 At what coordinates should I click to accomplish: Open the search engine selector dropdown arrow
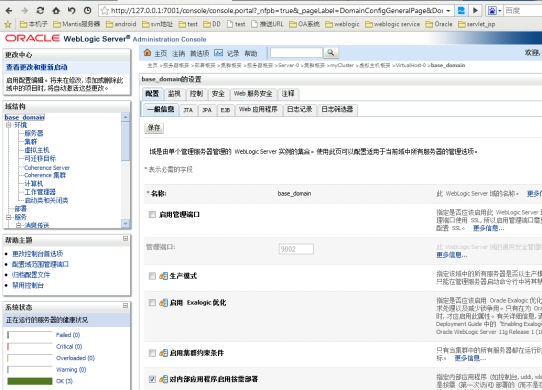click(x=499, y=11)
